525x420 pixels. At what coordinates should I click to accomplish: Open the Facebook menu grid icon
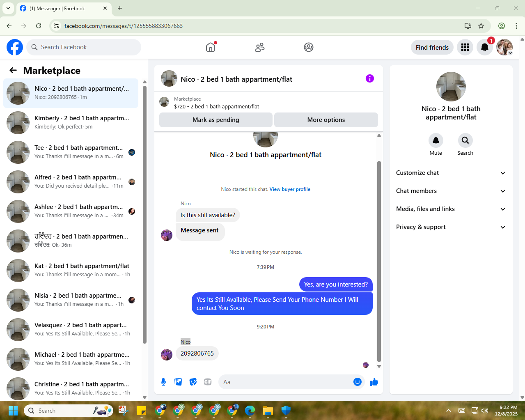click(465, 47)
